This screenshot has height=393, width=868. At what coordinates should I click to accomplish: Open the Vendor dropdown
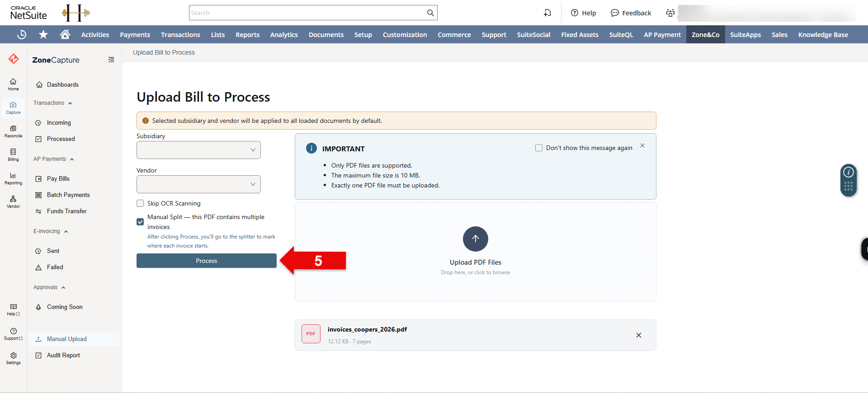(198, 184)
